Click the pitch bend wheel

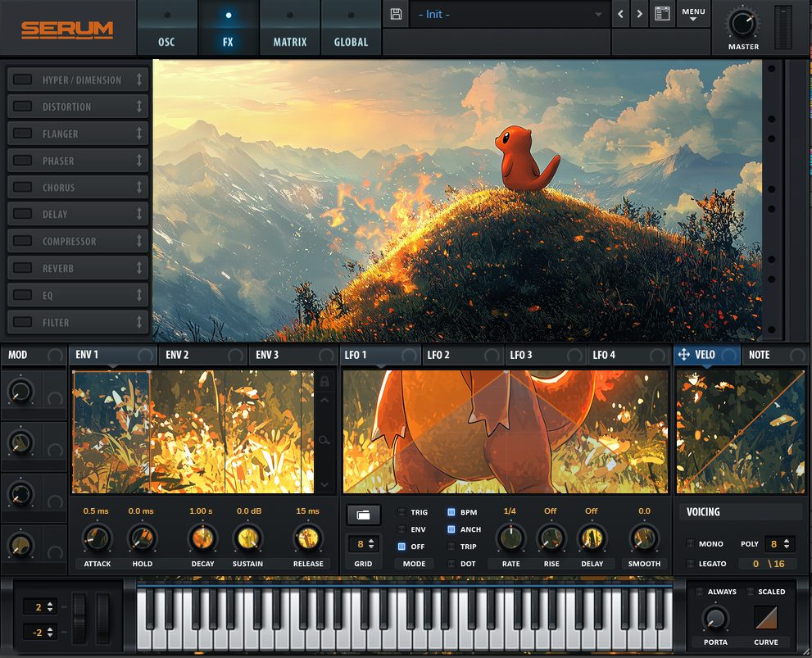coord(79,619)
